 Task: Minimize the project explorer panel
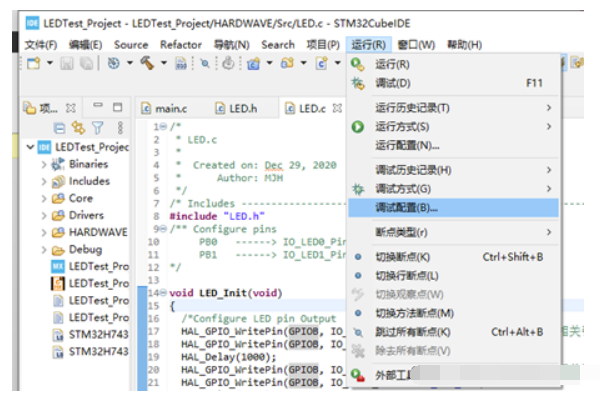[98, 105]
